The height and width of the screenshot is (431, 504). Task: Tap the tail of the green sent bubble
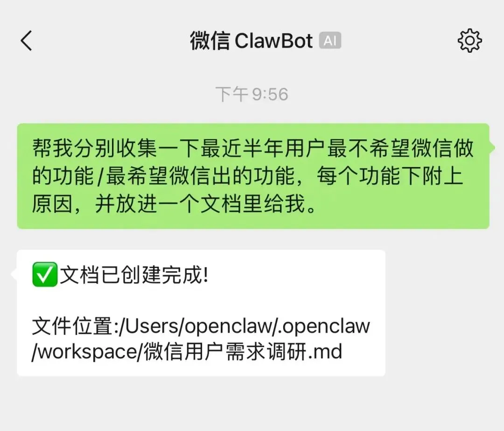(x=492, y=147)
